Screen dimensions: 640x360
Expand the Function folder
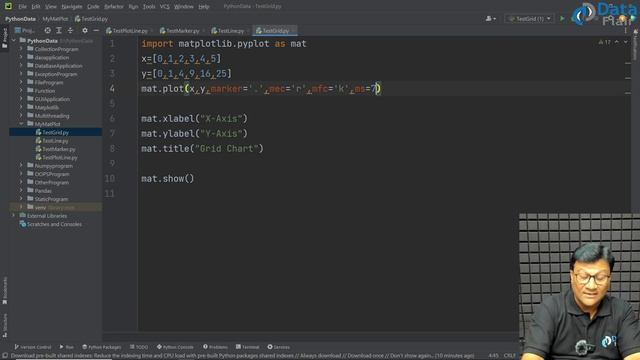point(21,91)
